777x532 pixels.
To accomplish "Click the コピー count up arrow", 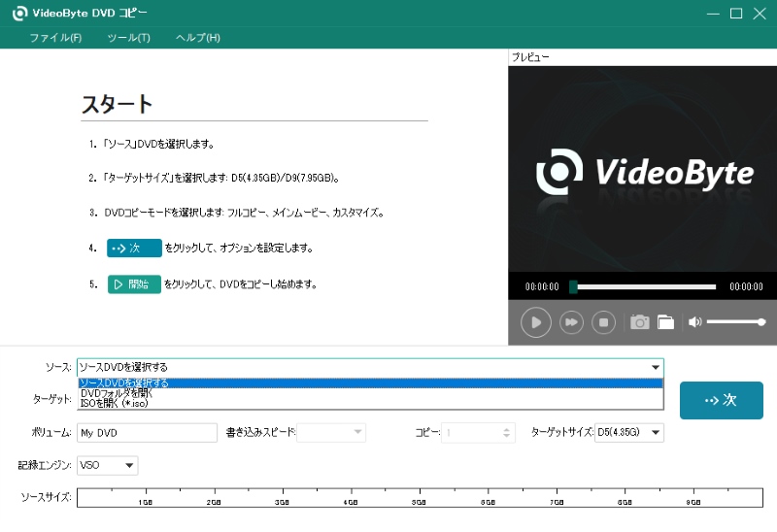I will 506,429.
